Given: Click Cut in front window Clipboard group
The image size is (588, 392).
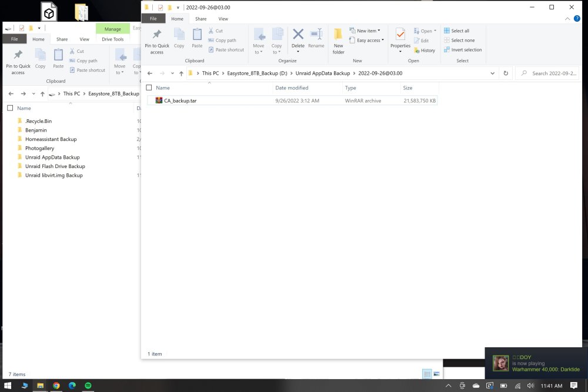Looking at the screenshot, I should (216, 31).
